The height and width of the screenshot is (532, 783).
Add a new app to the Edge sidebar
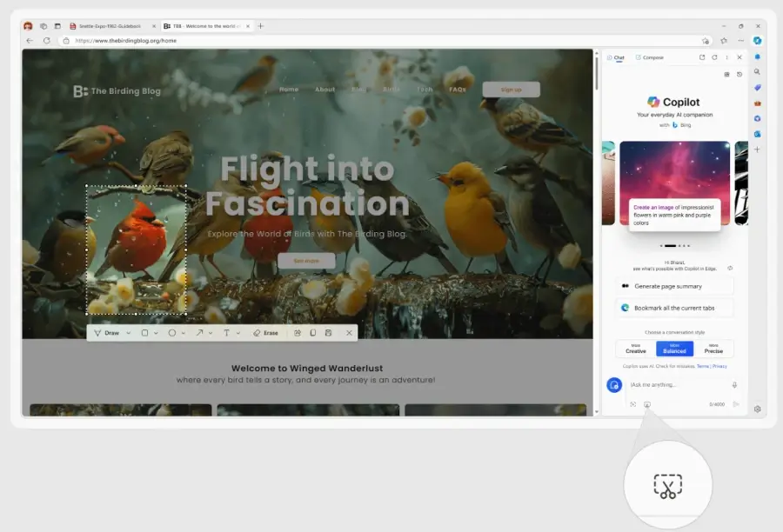(x=758, y=150)
